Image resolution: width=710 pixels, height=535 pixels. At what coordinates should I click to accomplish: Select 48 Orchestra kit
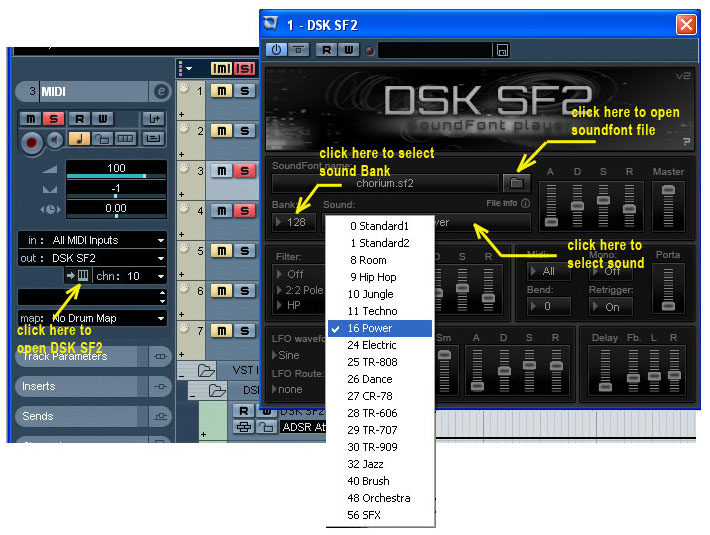379,498
